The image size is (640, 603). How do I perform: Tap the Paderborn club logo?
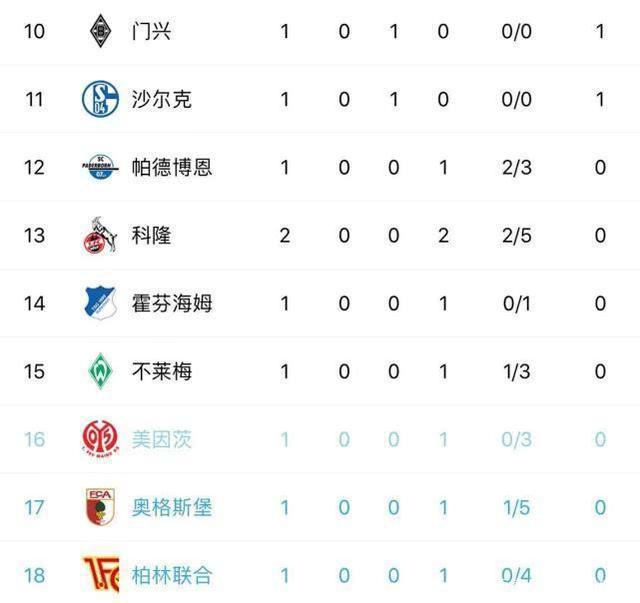pyautogui.click(x=100, y=167)
